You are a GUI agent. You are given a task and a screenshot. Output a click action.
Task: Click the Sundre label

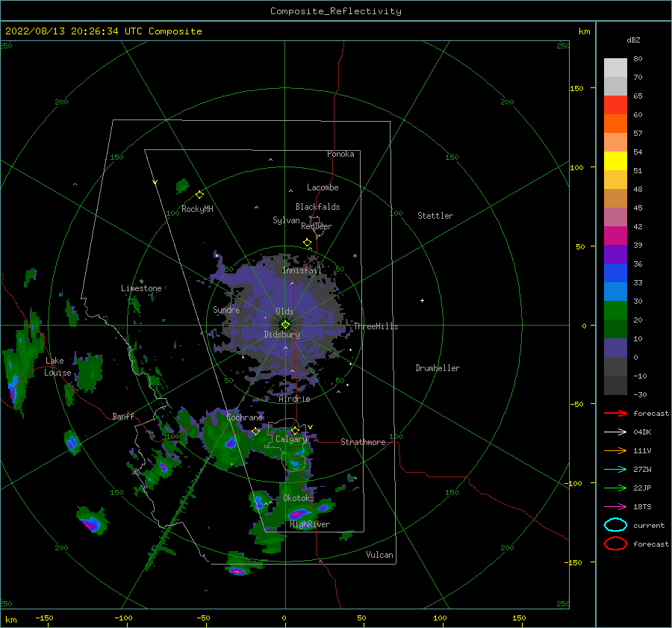pos(226,309)
